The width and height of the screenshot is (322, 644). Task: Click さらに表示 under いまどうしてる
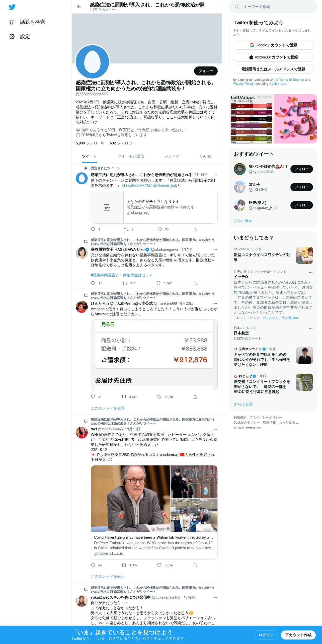click(243, 404)
